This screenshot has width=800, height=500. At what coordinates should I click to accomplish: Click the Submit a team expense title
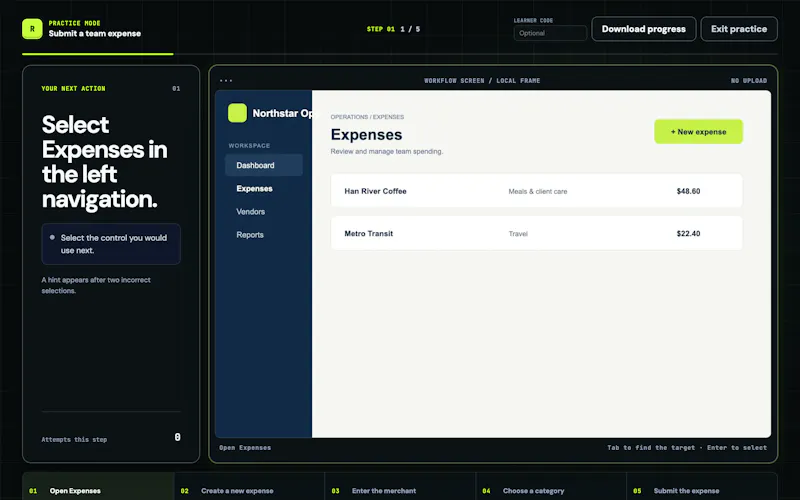click(x=95, y=34)
